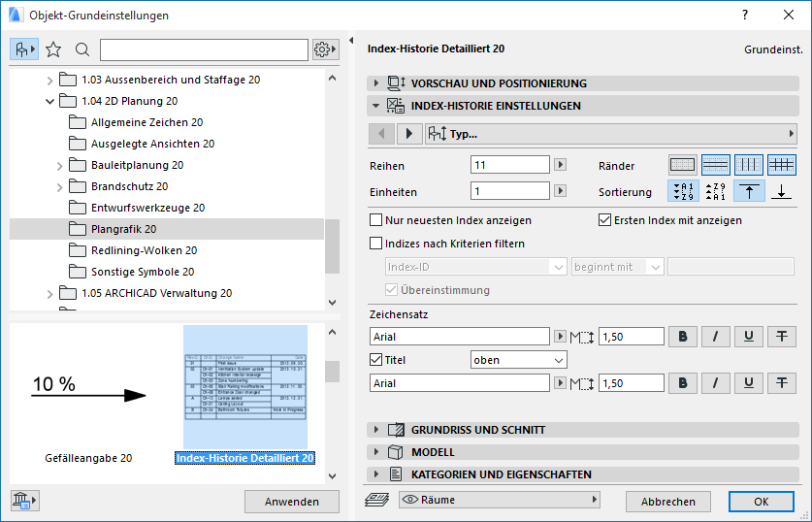Toggle strikethrough for the main font

click(782, 337)
